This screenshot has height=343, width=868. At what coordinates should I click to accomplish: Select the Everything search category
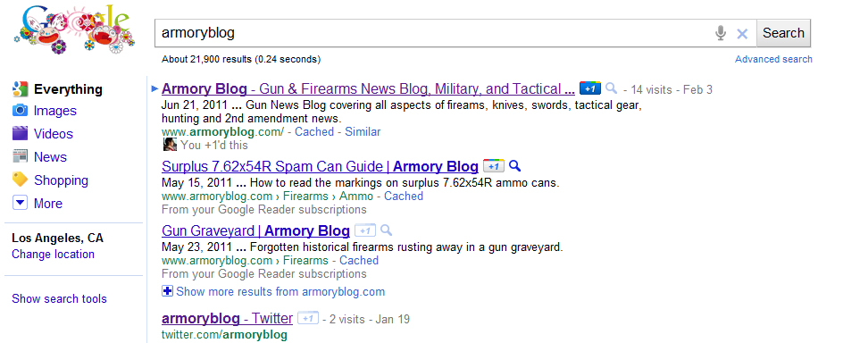click(68, 89)
